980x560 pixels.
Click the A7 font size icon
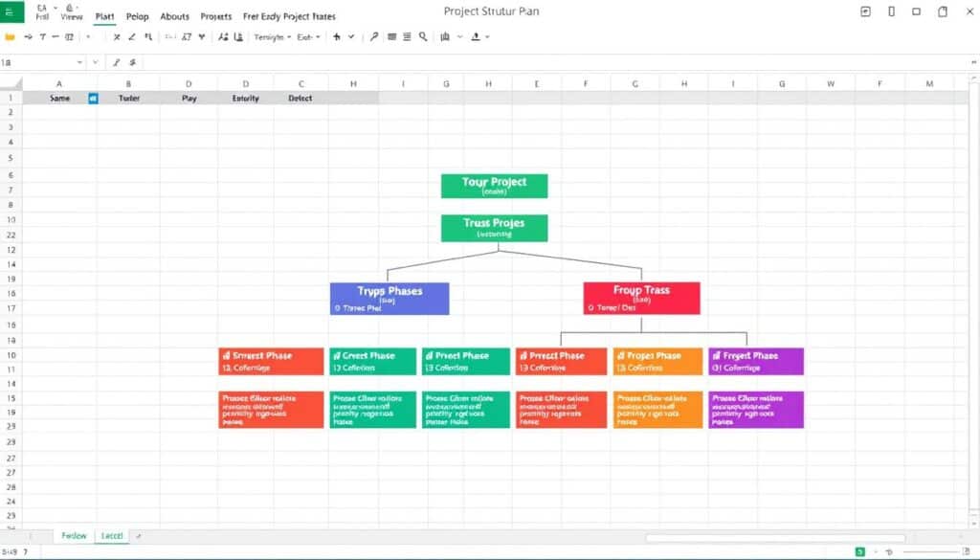[187, 37]
